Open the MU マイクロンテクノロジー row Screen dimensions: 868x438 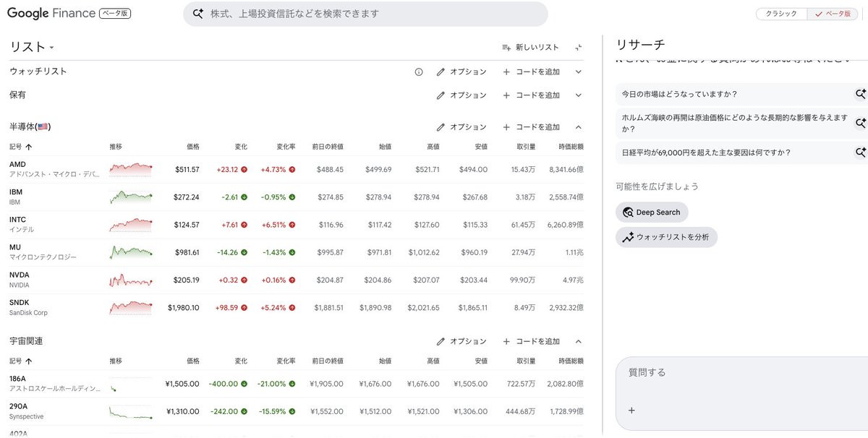296,252
